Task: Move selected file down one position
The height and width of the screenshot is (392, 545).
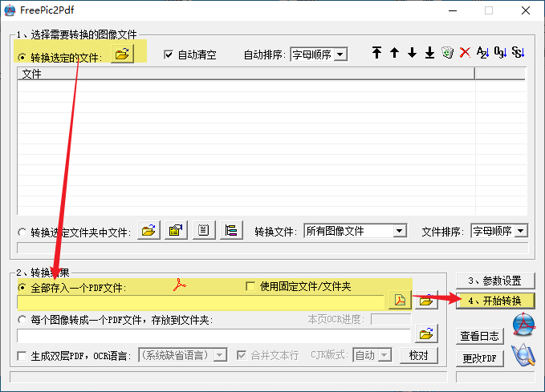Action: click(413, 53)
